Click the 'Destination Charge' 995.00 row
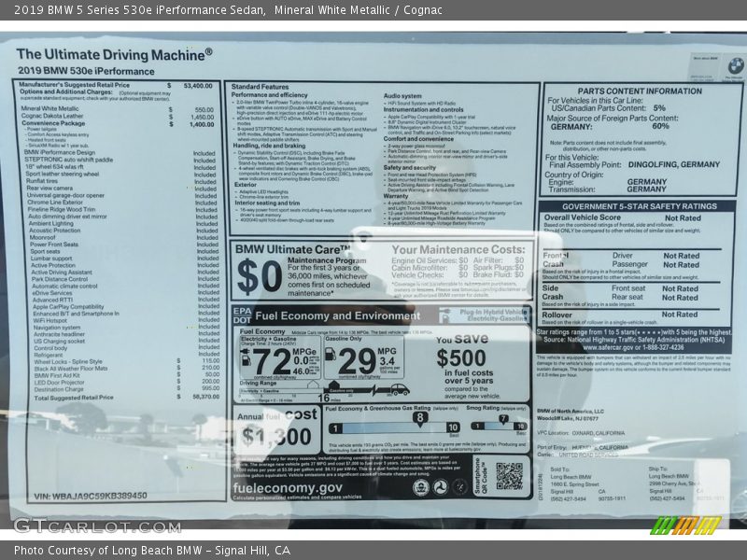 (x=127, y=389)
